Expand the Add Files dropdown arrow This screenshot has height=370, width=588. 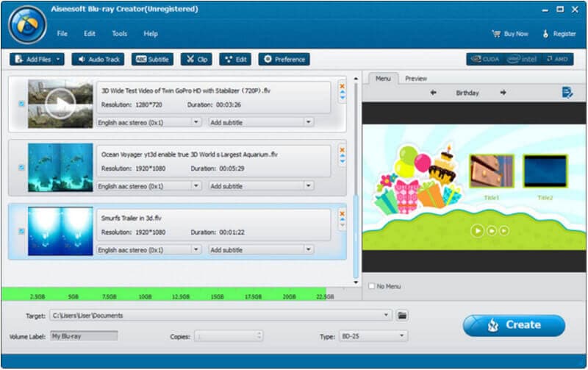tap(58, 60)
